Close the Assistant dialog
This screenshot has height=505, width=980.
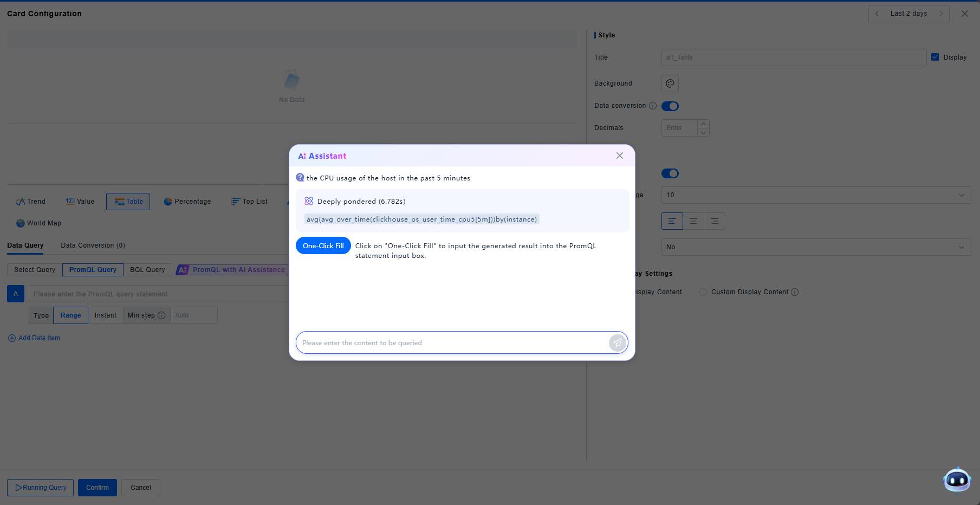619,156
